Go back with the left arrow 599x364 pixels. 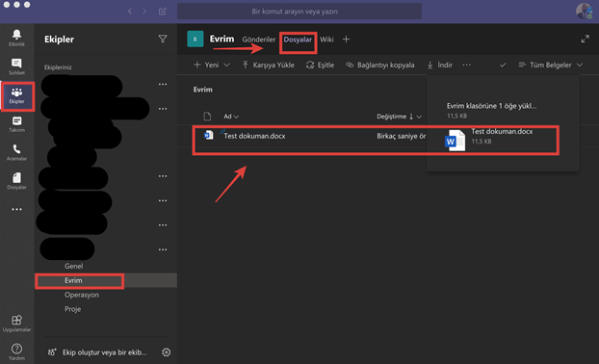(130, 12)
